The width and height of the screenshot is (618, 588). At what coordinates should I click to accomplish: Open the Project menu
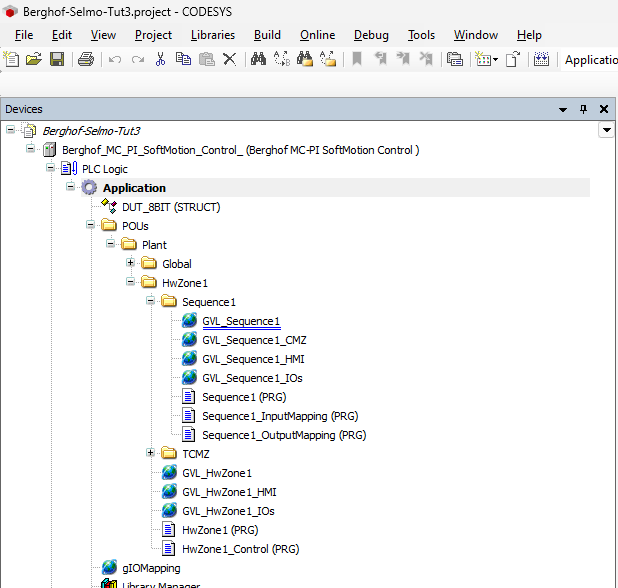point(153,35)
